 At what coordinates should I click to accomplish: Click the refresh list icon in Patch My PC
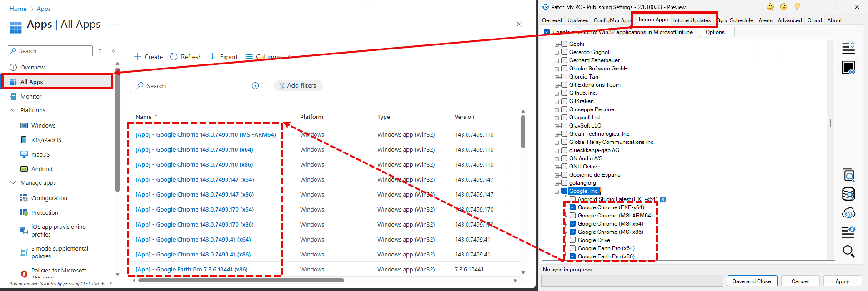click(848, 232)
